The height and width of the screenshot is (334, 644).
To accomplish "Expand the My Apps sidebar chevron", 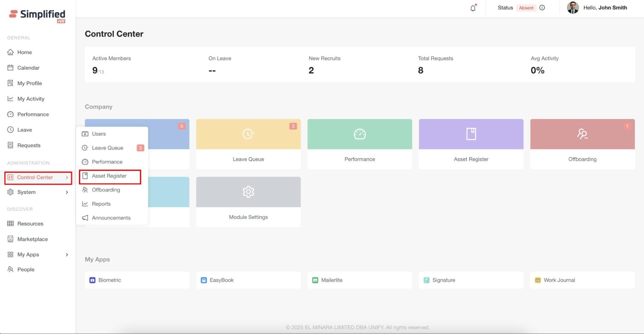I will [67, 255].
